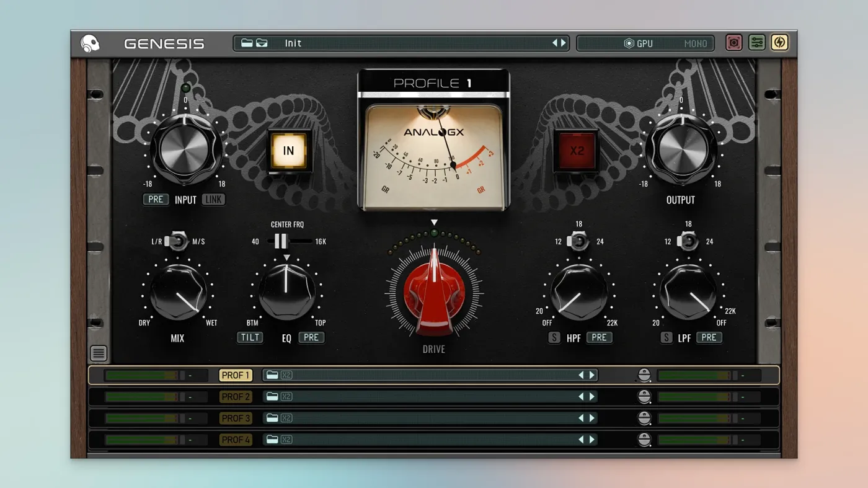
Task: Click the save preset icon in top bar
Action: [x=262, y=43]
